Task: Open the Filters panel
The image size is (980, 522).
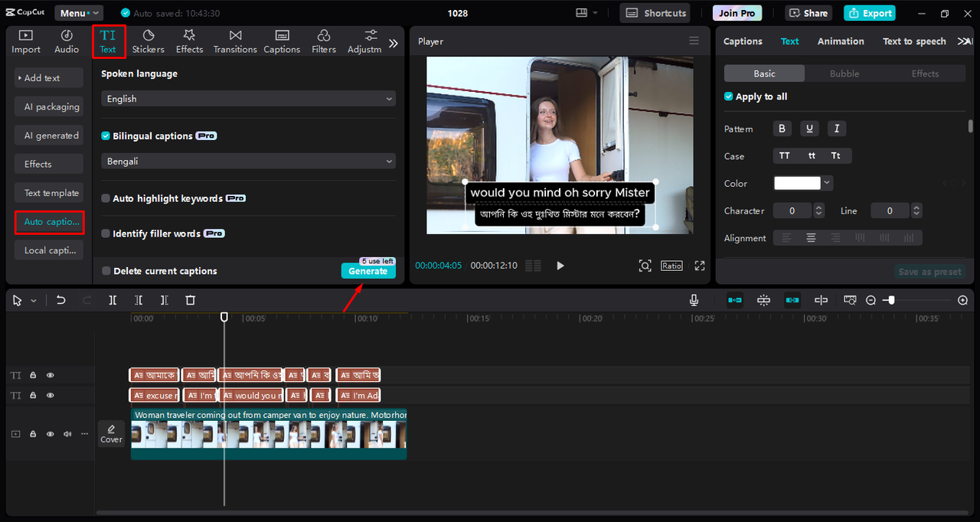Action: (x=324, y=41)
